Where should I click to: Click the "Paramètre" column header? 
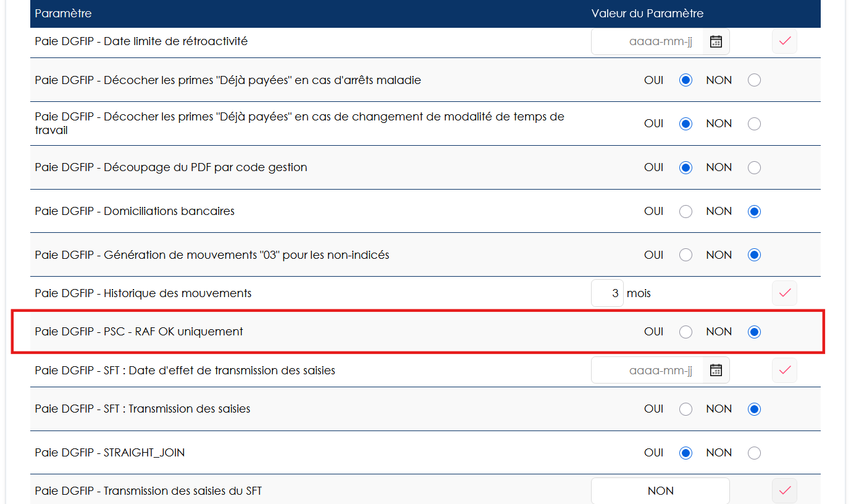(x=64, y=13)
